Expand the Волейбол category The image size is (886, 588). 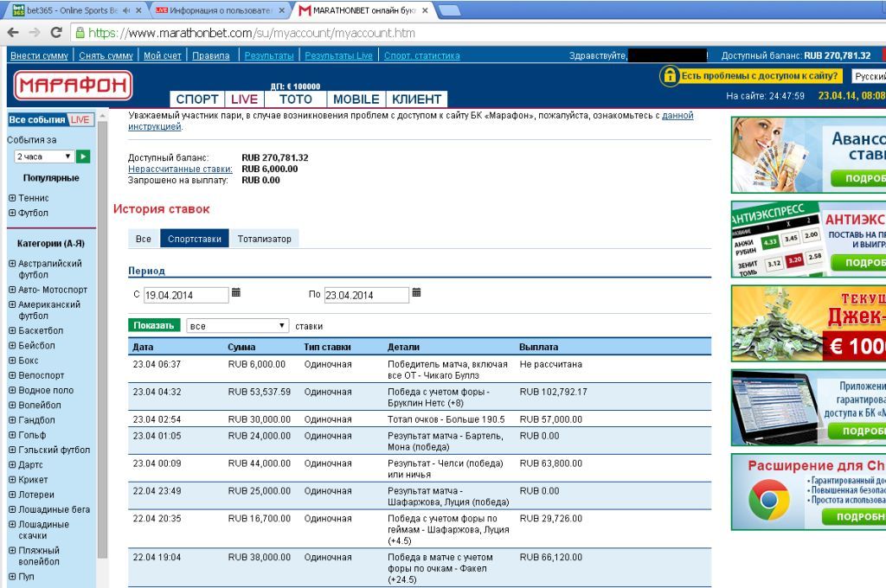12,405
